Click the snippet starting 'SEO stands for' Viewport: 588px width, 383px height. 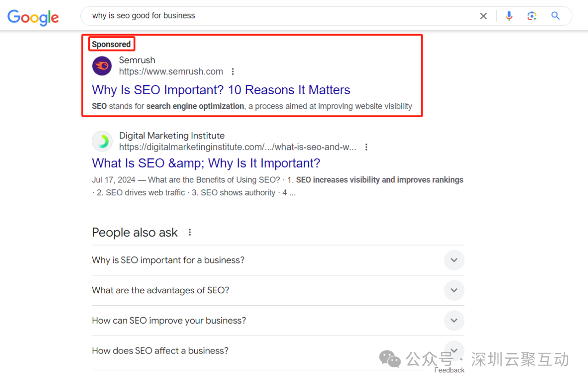coord(252,106)
